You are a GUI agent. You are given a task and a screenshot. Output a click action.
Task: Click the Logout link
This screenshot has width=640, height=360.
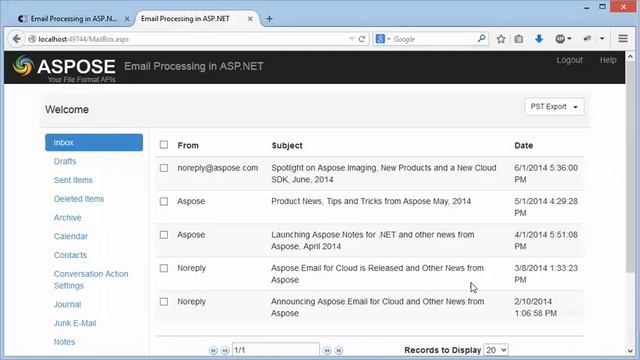[x=569, y=60]
